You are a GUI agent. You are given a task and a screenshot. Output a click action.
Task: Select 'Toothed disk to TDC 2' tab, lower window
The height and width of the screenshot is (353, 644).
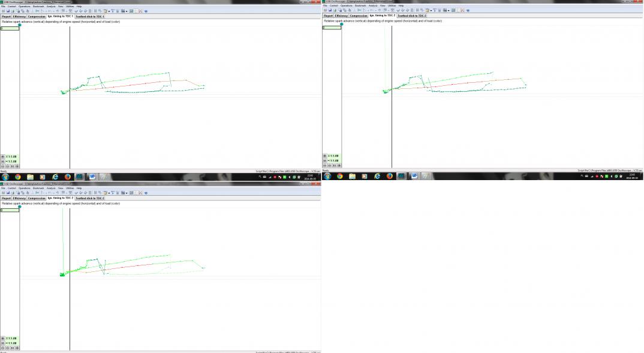coord(90,198)
